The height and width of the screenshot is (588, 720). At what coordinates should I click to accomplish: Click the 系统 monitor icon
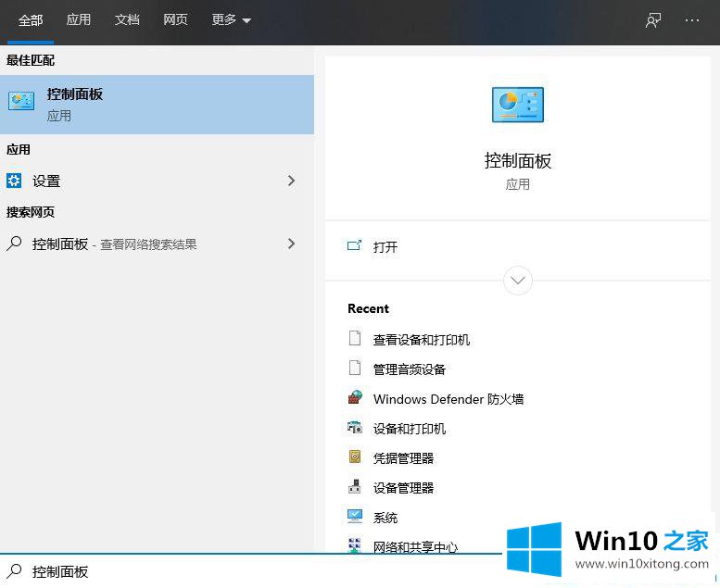[x=355, y=517]
